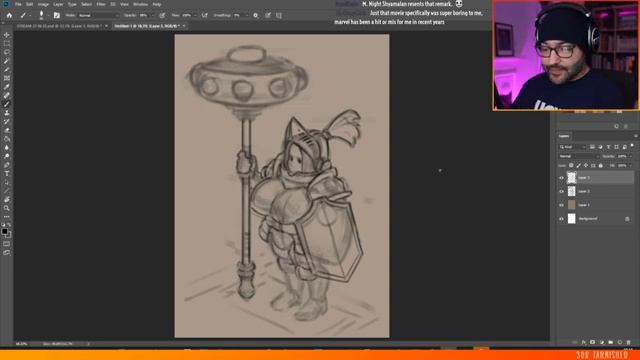Toggle layer filtering switch on or off
This screenshot has height=360, width=640.
[x=632, y=146]
